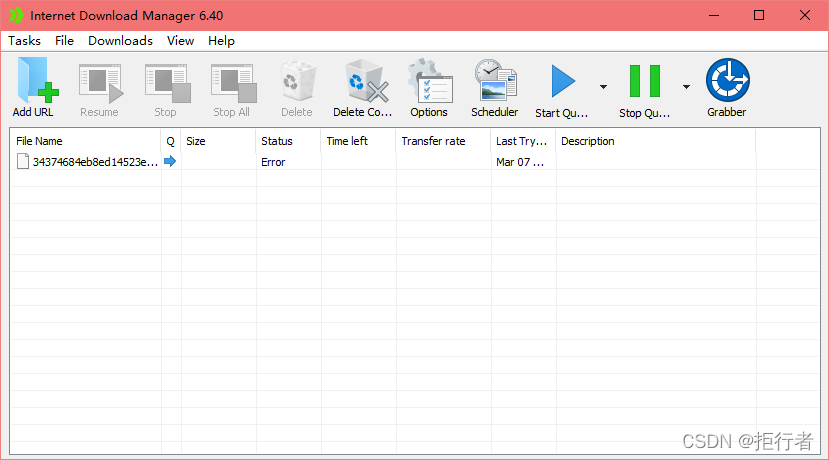Image resolution: width=829 pixels, height=460 pixels.
Task: Click the blue queue arrow in Q column
Action: [x=170, y=161]
